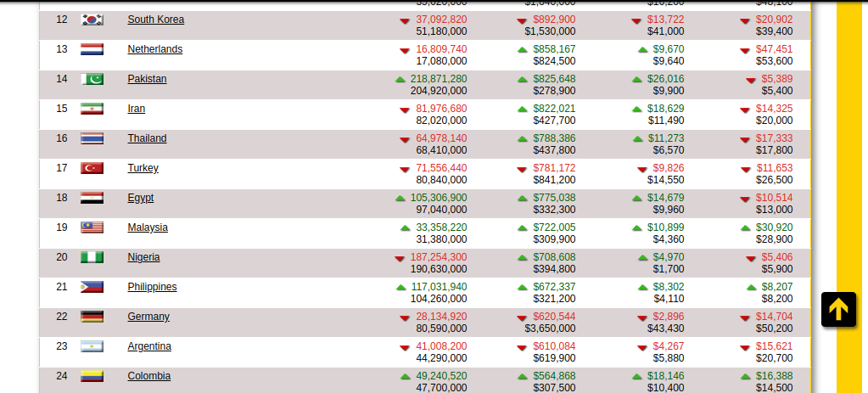Image resolution: width=868 pixels, height=393 pixels.
Task: Click the Thailand flag icon
Action: click(92, 138)
